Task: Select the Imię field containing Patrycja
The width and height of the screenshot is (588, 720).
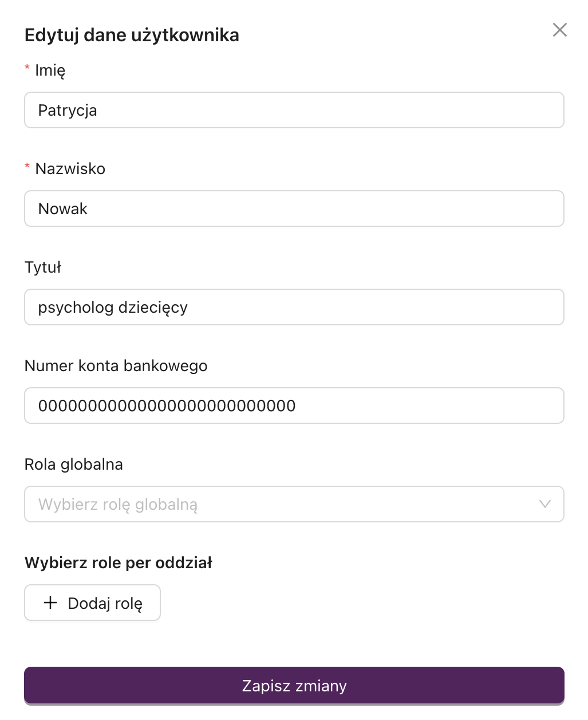Action: (294, 110)
